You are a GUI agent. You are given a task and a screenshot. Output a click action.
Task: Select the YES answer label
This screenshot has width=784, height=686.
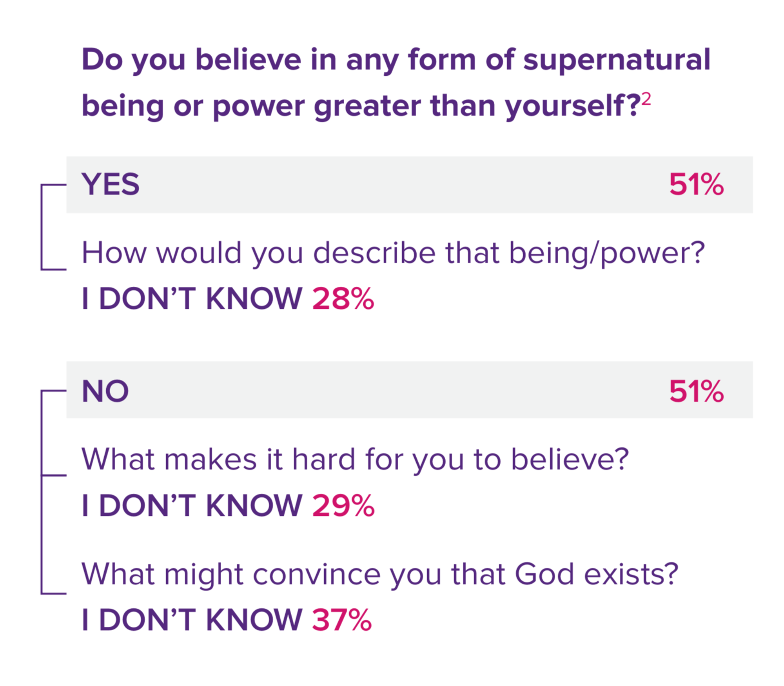(110, 184)
